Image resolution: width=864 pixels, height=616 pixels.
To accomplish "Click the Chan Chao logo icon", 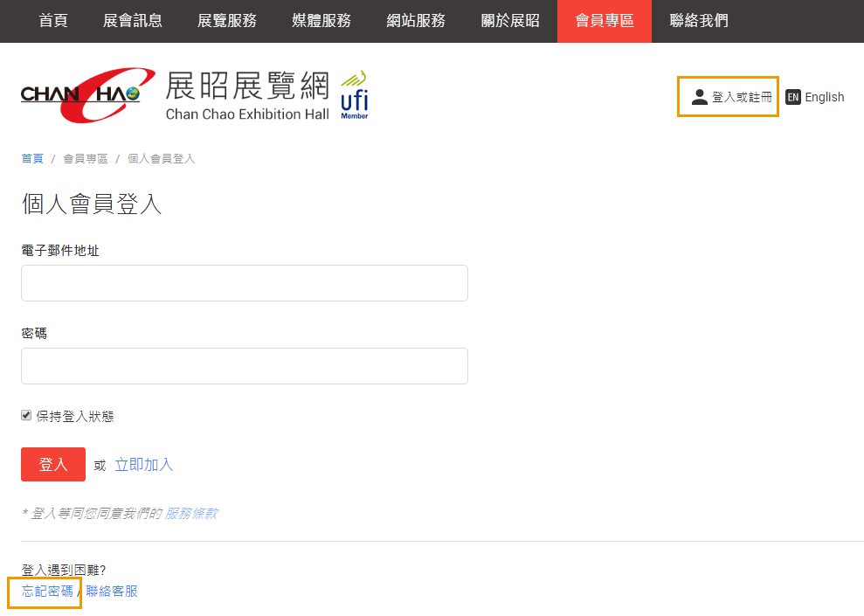I will (x=87, y=94).
